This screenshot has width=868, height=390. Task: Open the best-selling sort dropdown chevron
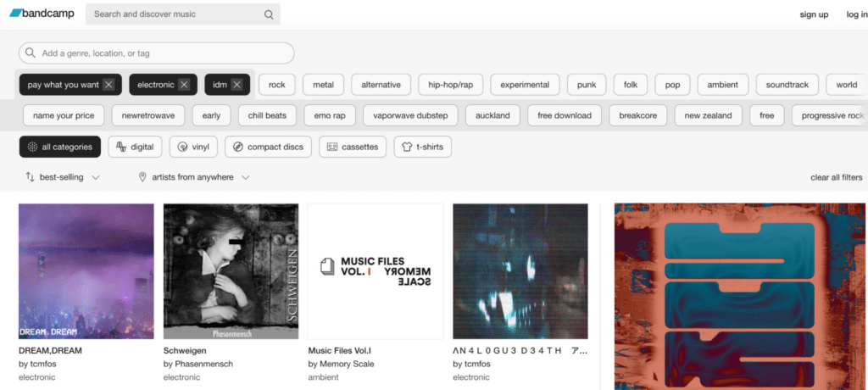pyautogui.click(x=95, y=177)
